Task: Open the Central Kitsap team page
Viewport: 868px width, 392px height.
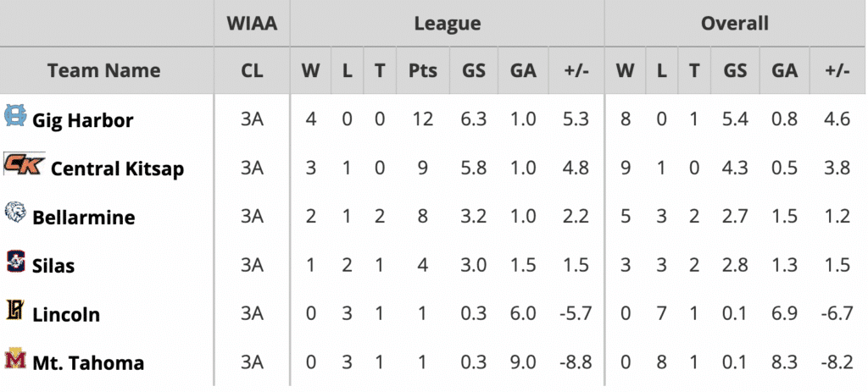Action: (117, 169)
